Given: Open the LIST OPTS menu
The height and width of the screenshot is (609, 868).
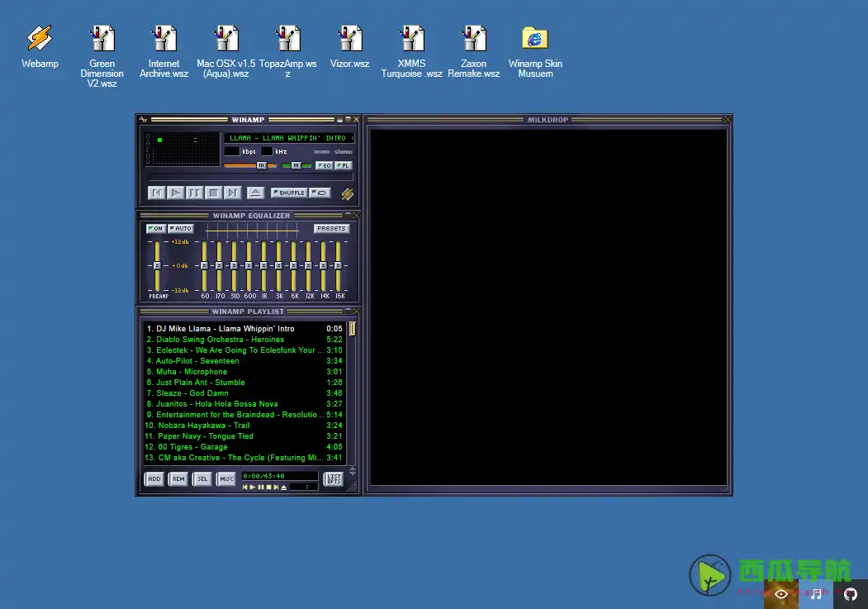Looking at the screenshot, I should [334, 478].
